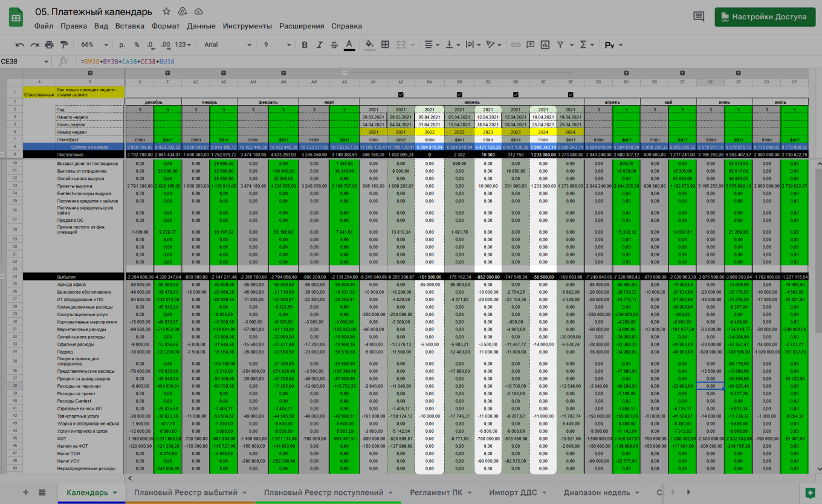
Task: Toggle the checkbox in column BF
Action: [571, 94]
